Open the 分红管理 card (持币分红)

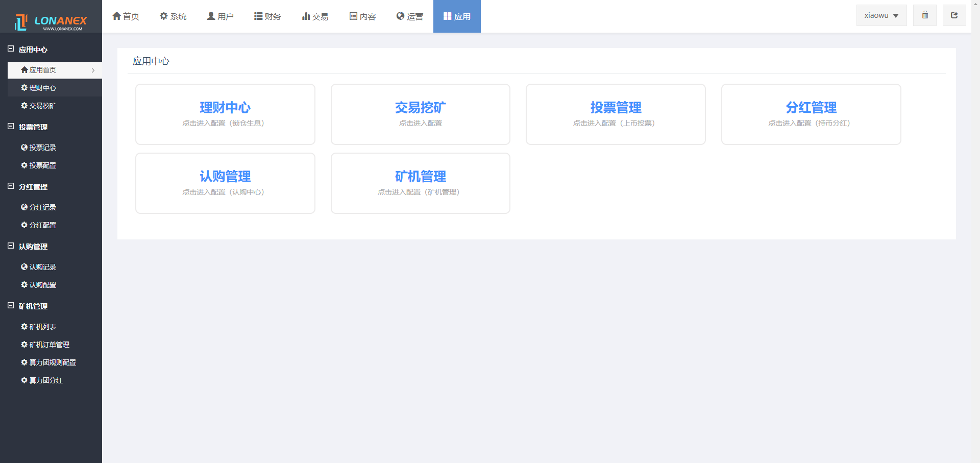(x=811, y=114)
